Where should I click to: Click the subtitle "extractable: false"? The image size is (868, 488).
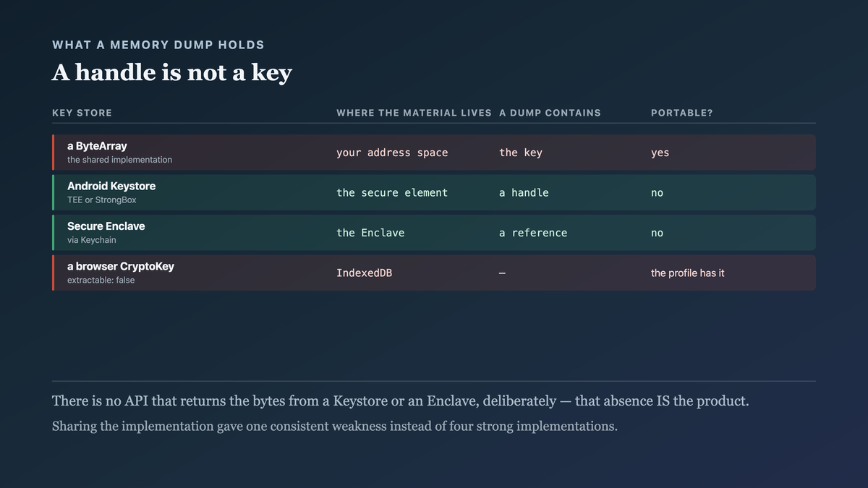pyautogui.click(x=101, y=280)
